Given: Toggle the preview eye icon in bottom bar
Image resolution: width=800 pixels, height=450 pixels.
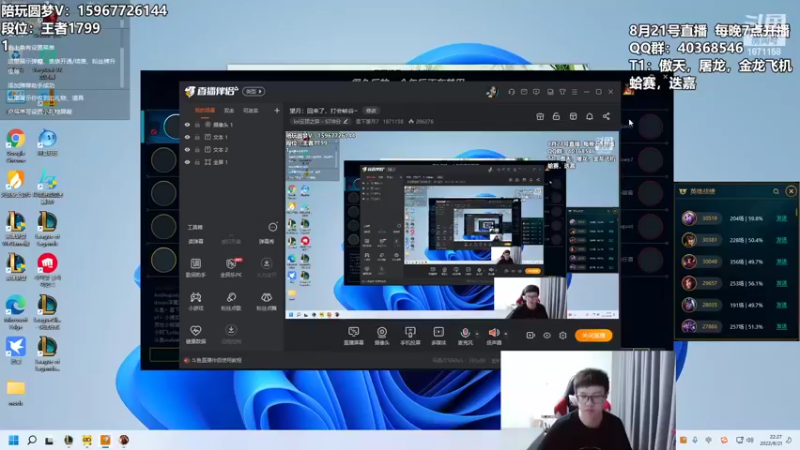Looking at the screenshot, I should coord(547,335).
